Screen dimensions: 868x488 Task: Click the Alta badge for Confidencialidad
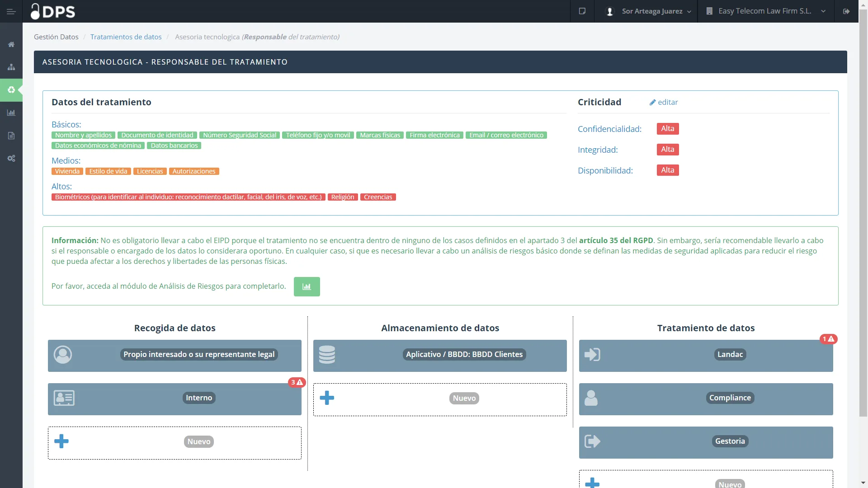(668, 129)
